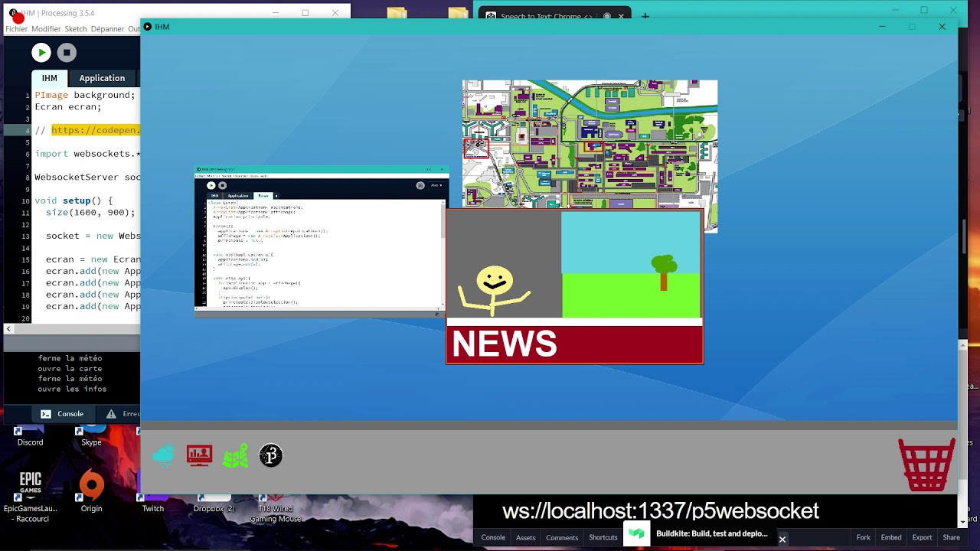Open the Epic Games Launcher desktop shortcut
The width and height of the screenshot is (980, 551).
[31, 497]
